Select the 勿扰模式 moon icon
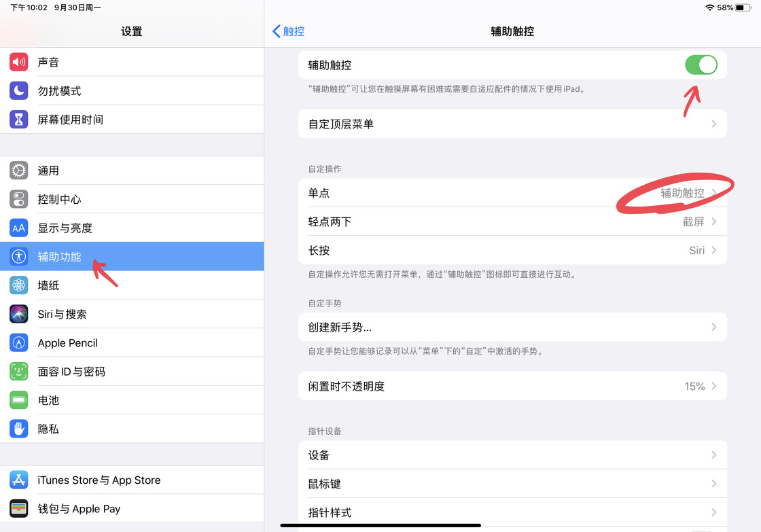Viewport: 761px width, 532px height. click(x=18, y=90)
